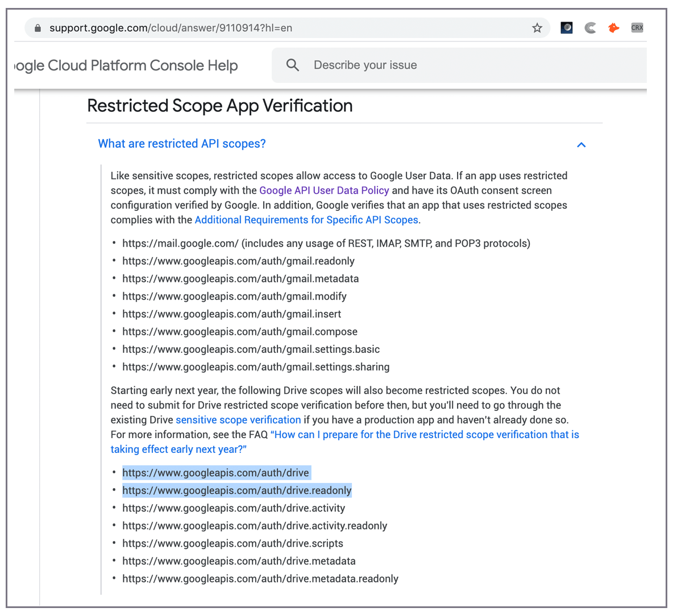673x616 pixels.
Task: Click the padlock site security icon
Action: 38,28
